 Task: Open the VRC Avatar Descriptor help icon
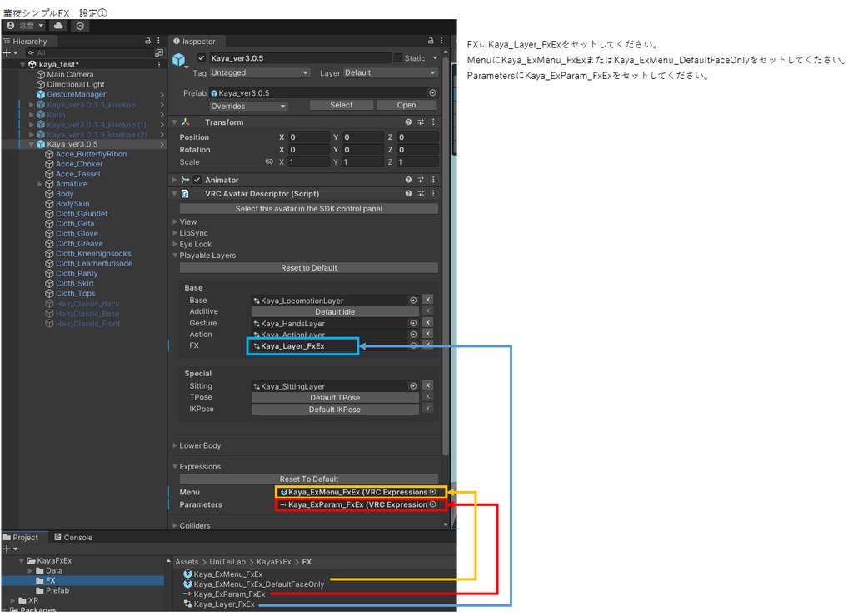pos(408,194)
